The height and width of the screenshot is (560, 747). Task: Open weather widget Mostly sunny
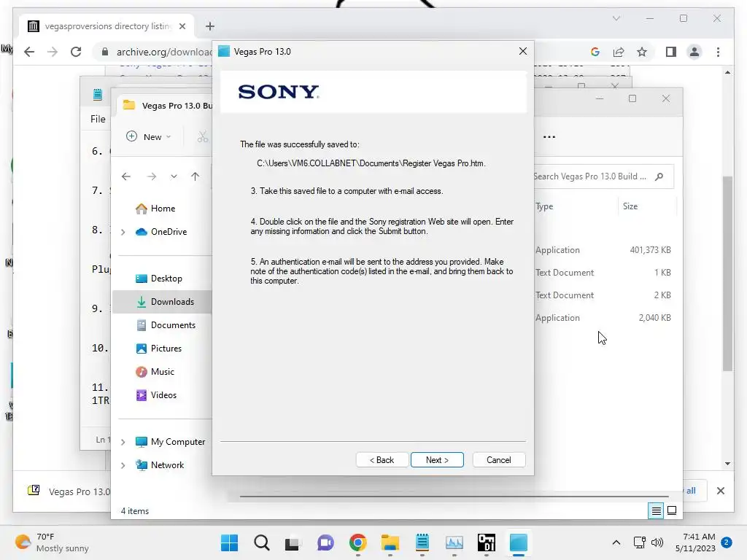tap(52, 542)
